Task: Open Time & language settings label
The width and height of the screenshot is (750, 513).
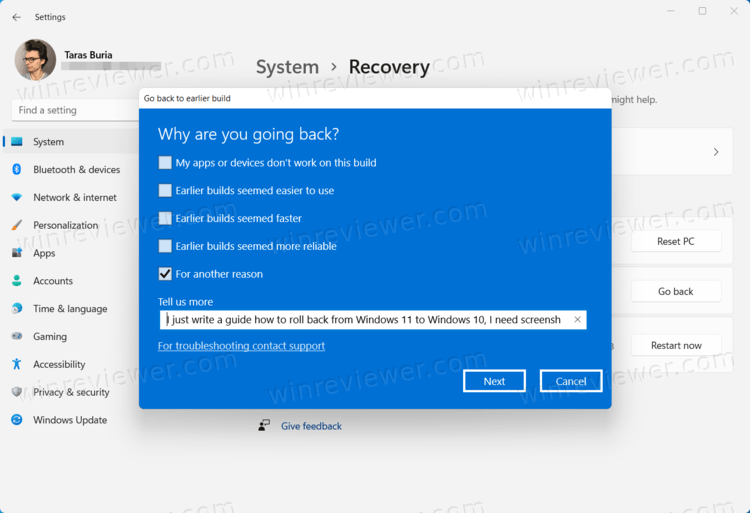Action: coord(70,309)
